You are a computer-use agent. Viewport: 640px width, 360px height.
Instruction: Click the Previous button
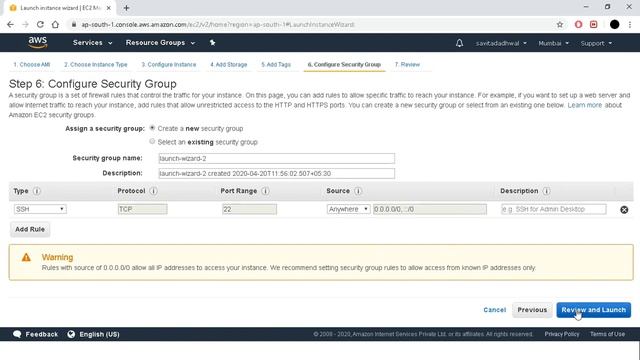coord(532,310)
